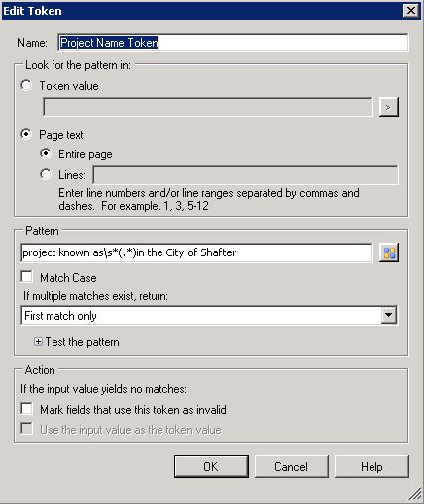Click the OK button
424x504 pixels.
pos(211,466)
